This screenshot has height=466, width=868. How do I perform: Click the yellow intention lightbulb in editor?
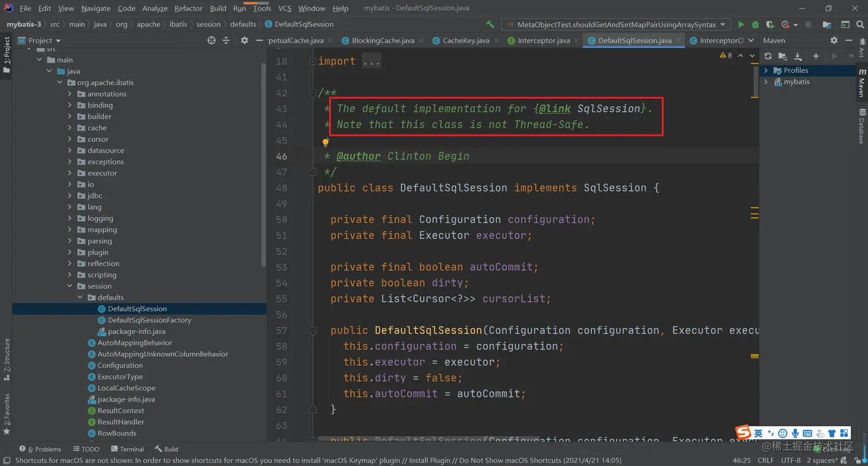tap(325, 142)
